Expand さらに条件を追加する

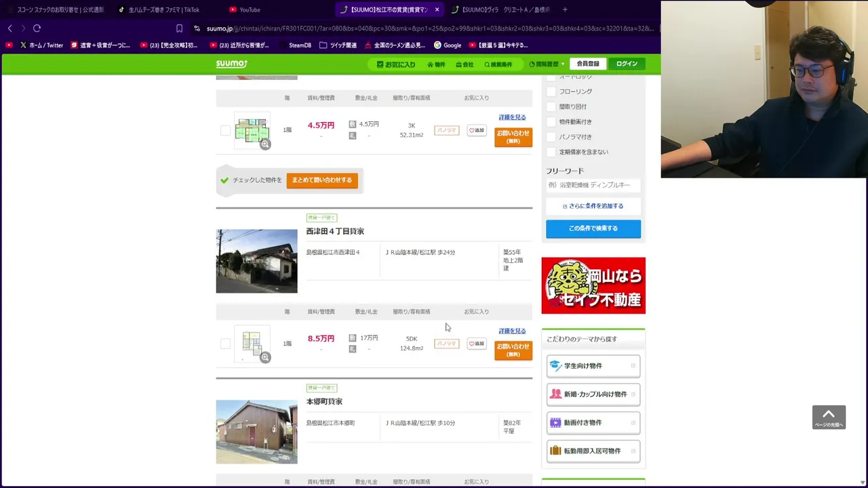pyautogui.click(x=593, y=206)
